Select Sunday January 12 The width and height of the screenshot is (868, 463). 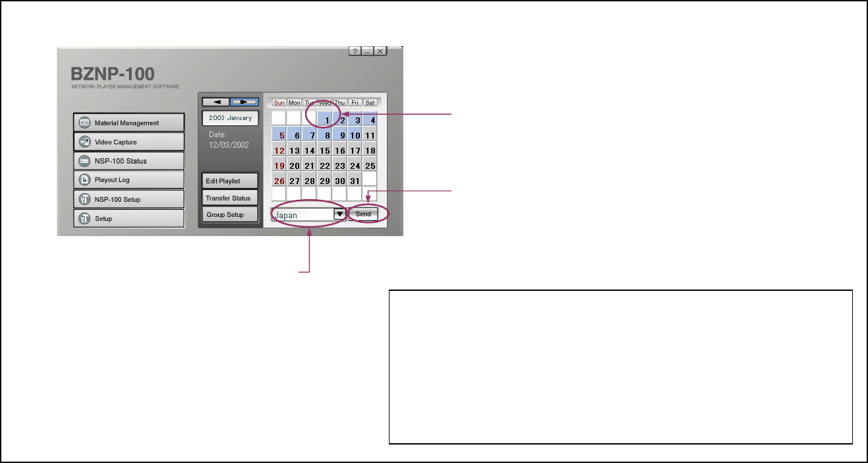tap(279, 148)
